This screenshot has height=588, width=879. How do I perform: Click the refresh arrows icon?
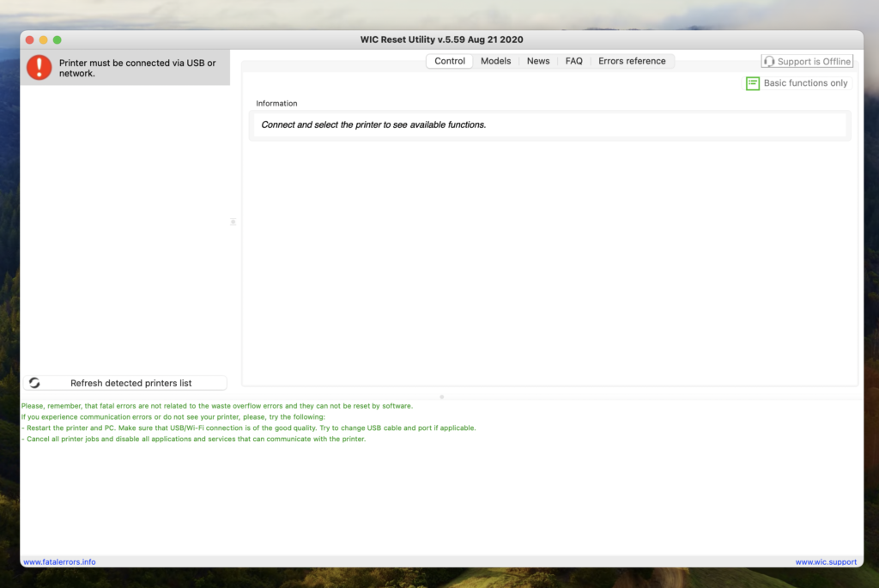[34, 383]
